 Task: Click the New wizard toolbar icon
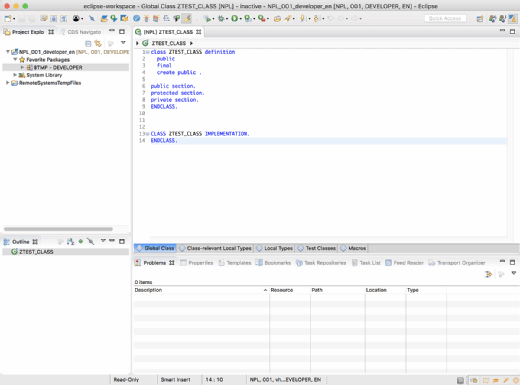(x=7, y=18)
